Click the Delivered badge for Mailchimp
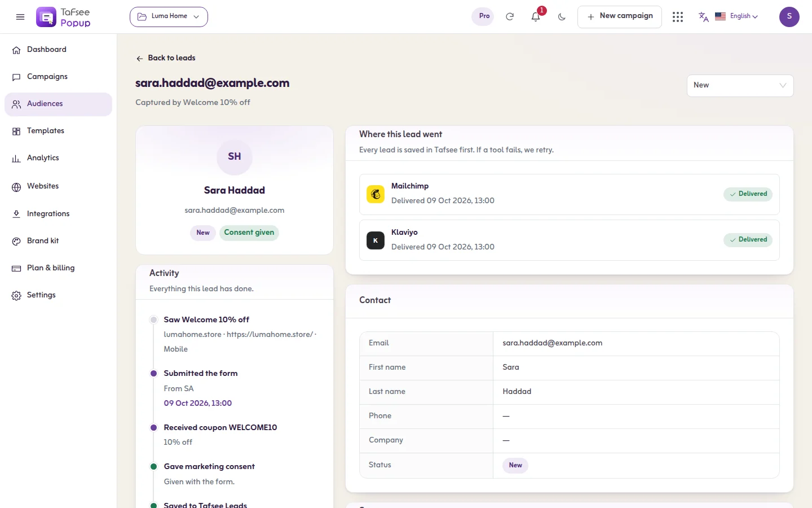This screenshot has height=508, width=812. click(748, 194)
